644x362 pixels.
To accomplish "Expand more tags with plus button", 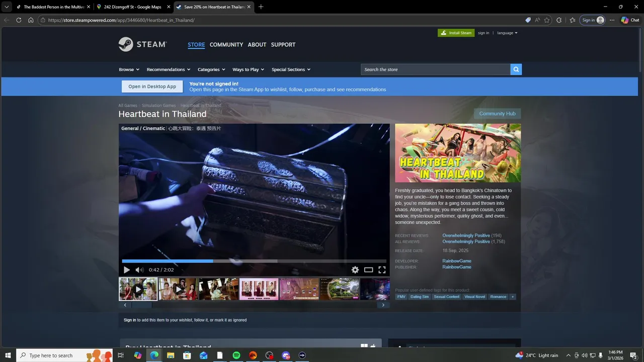I will 513,297.
